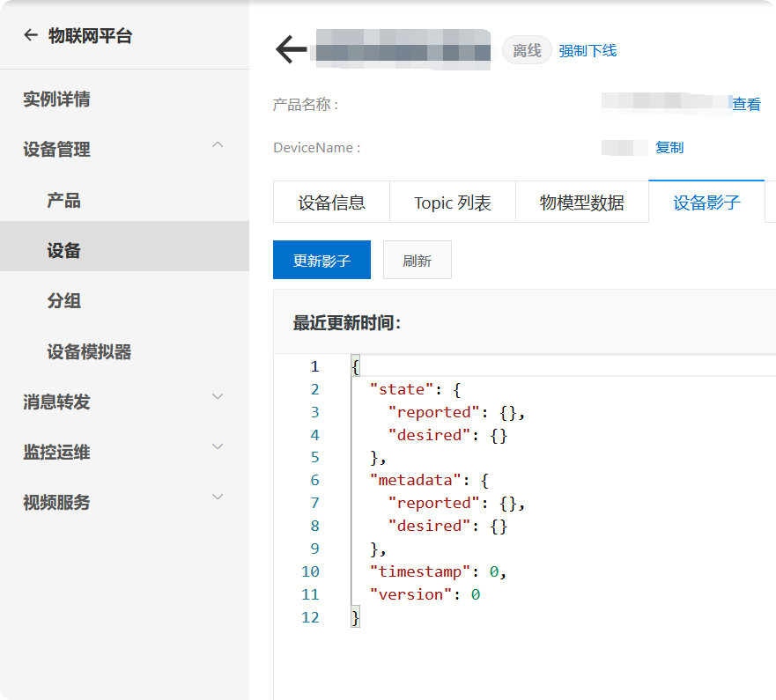Click the 更新影子 button
Viewport: 776px width, 700px height.
pos(321,260)
